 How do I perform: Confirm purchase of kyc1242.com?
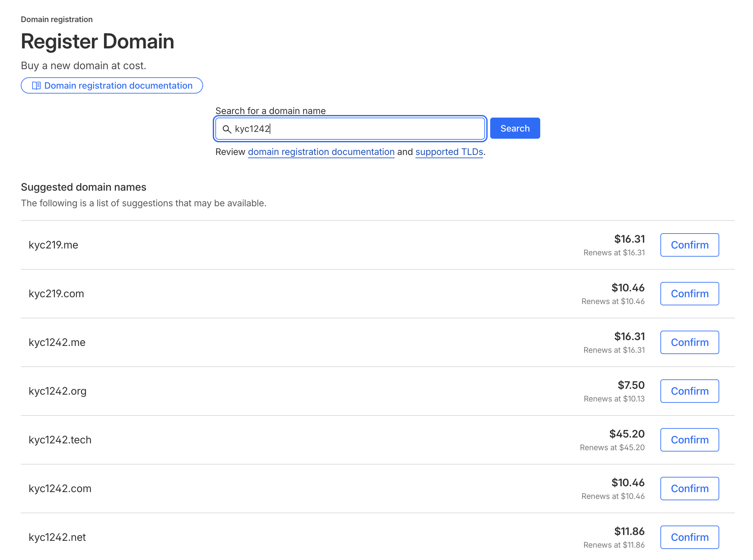(x=689, y=489)
